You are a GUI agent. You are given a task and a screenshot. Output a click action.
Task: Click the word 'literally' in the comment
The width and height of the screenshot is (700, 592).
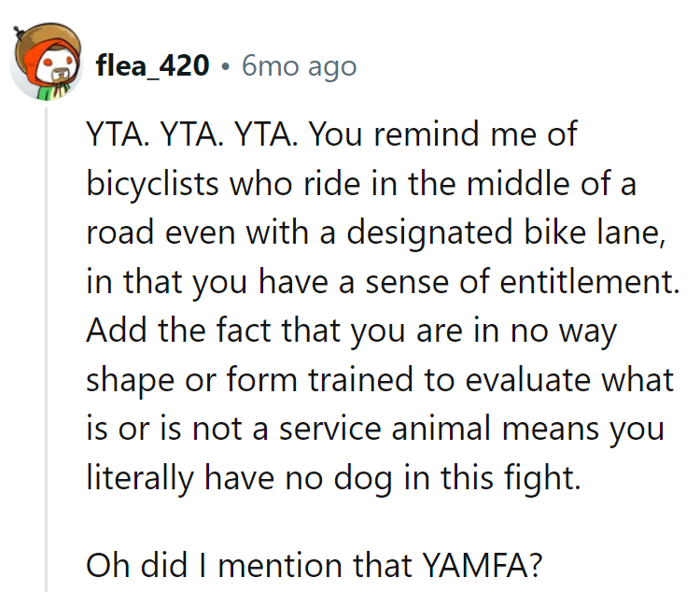click(139, 478)
